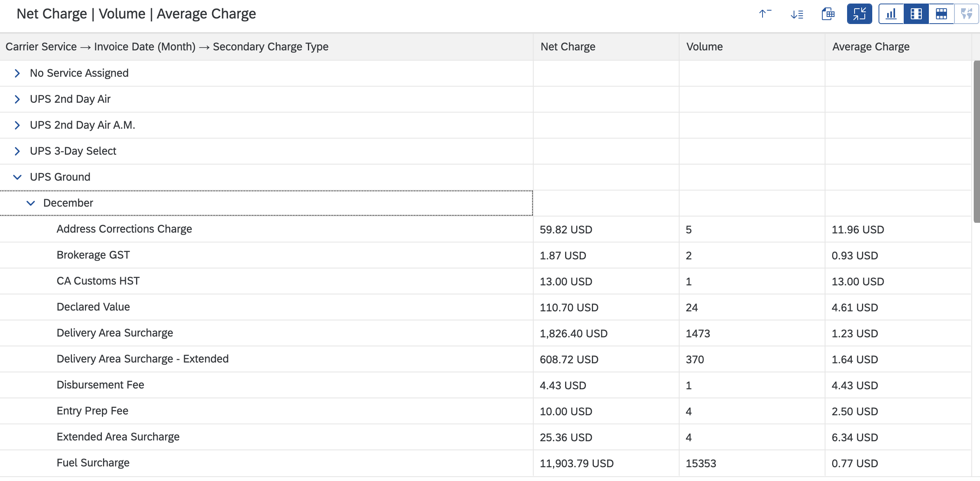Select the 'Delivery Area Surcharge - Extended' label
This screenshot has height=481, width=980.
point(143,359)
